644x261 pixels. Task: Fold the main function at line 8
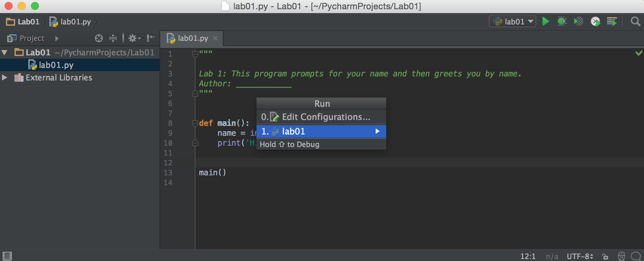tap(195, 123)
